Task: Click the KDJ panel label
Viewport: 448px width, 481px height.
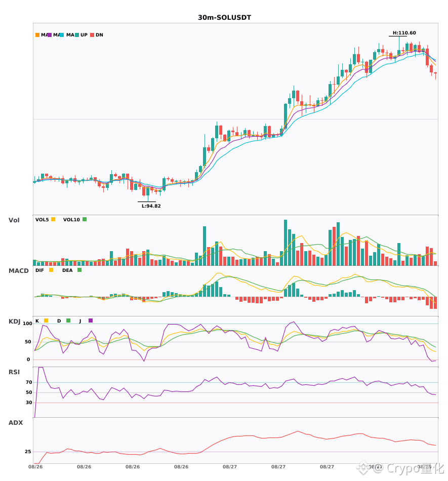Action: [14, 322]
